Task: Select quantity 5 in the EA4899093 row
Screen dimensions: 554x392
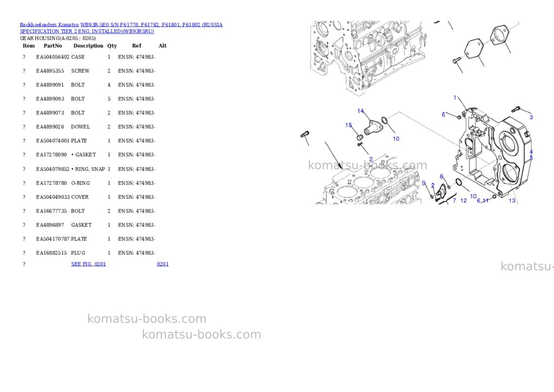Action: 109,99
